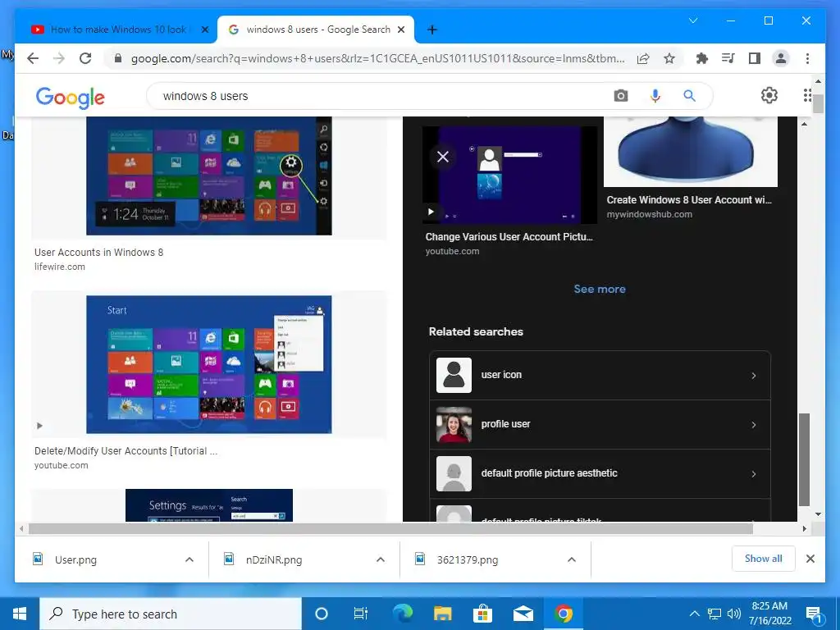Close the Google Search tab
840x630 pixels.
click(400, 30)
